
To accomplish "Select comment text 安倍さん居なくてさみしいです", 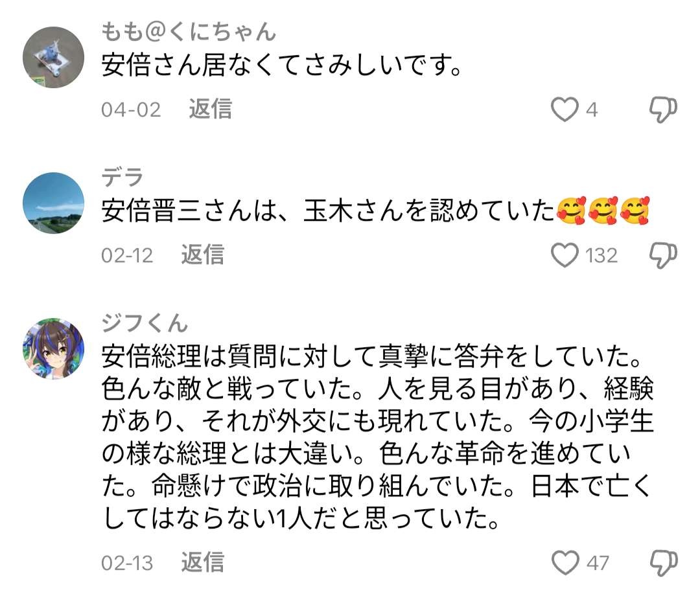I will (x=281, y=66).
